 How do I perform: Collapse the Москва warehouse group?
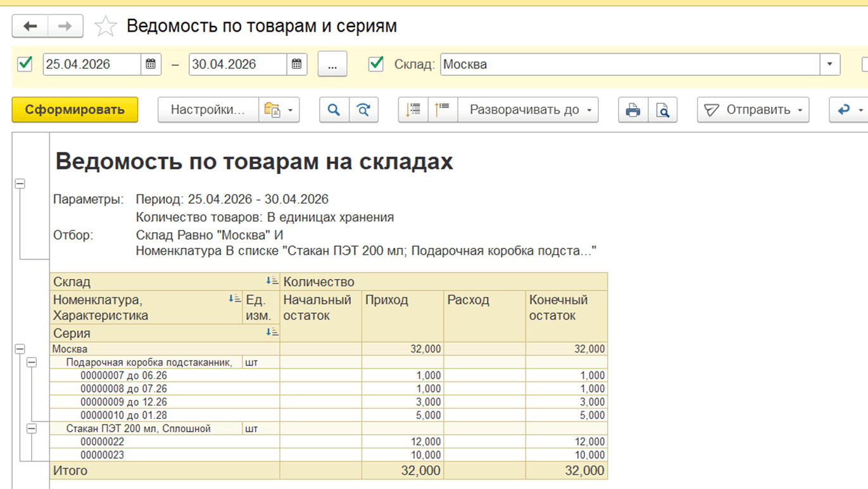pyautogui.click(x=20, y=349)
